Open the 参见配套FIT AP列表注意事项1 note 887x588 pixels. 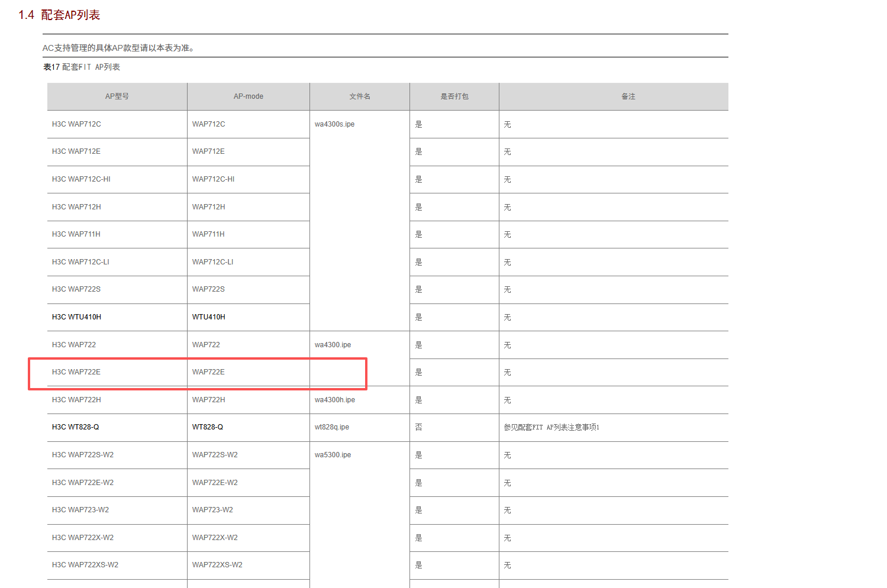point(551,427)
